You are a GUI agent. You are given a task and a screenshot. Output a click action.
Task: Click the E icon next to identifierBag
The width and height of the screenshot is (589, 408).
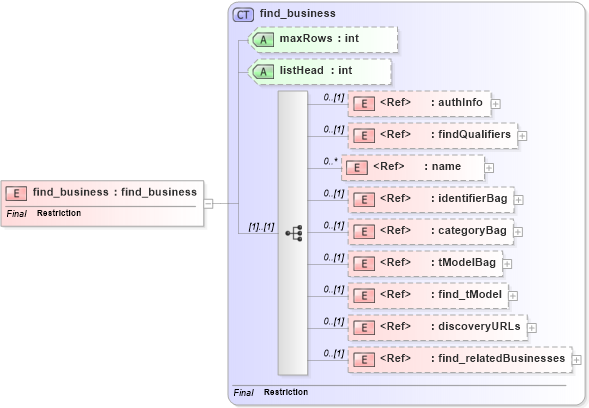click(x=364, y=199)
